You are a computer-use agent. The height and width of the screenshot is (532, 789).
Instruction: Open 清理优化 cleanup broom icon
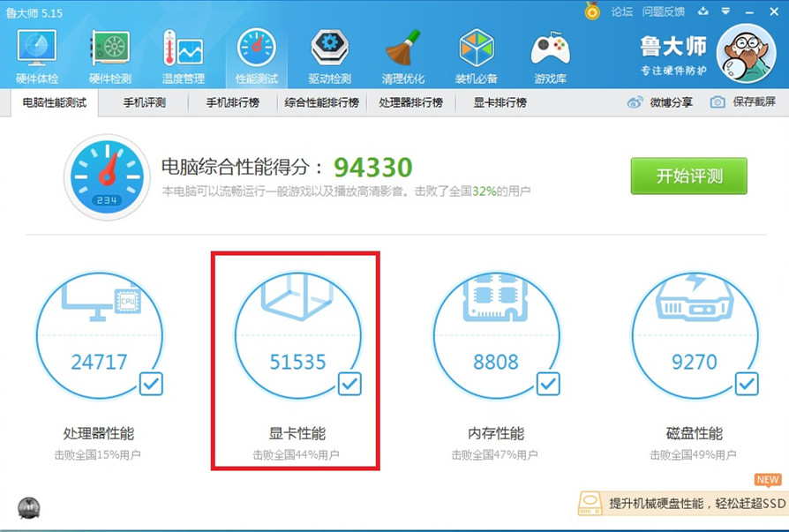pyautogui.click(x=403, y=49)
